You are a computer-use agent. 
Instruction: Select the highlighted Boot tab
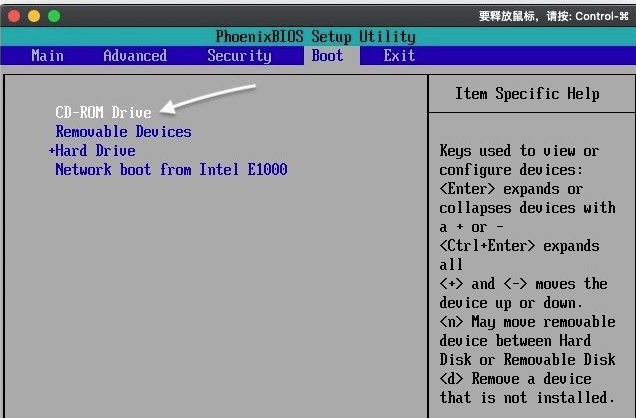click(327, 56)
